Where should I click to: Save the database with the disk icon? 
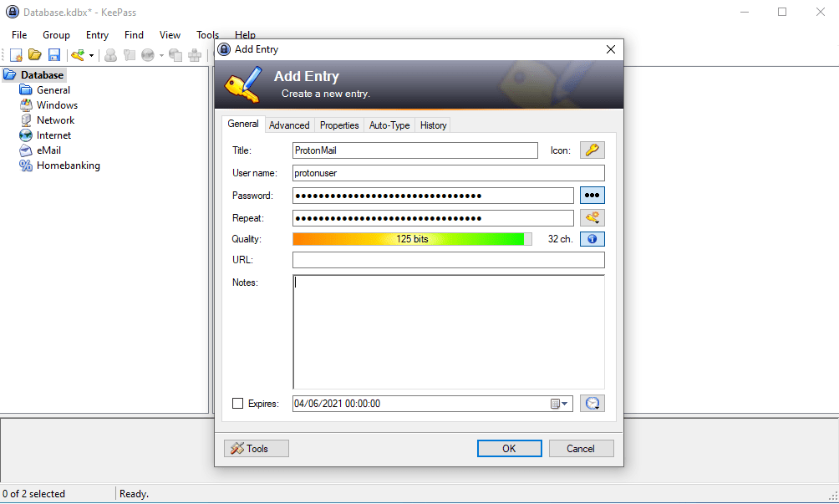(x=53, y=54)
